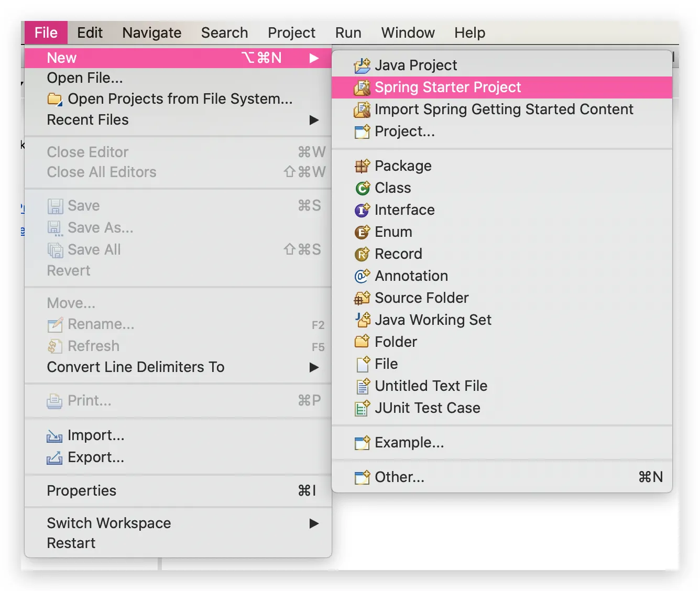This screenshot has width=700, height=591.
Task: Select Spring Starter Project entry
Action: coord(502,87)
